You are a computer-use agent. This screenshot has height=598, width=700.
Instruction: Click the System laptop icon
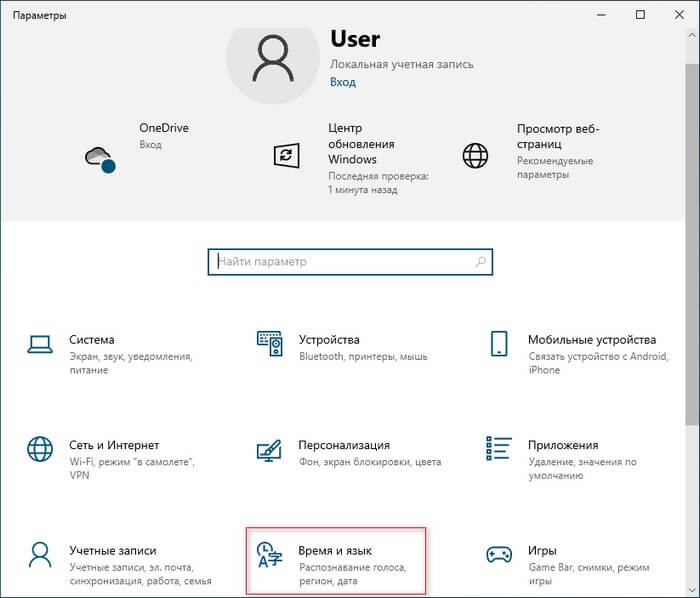pos(40,344)
